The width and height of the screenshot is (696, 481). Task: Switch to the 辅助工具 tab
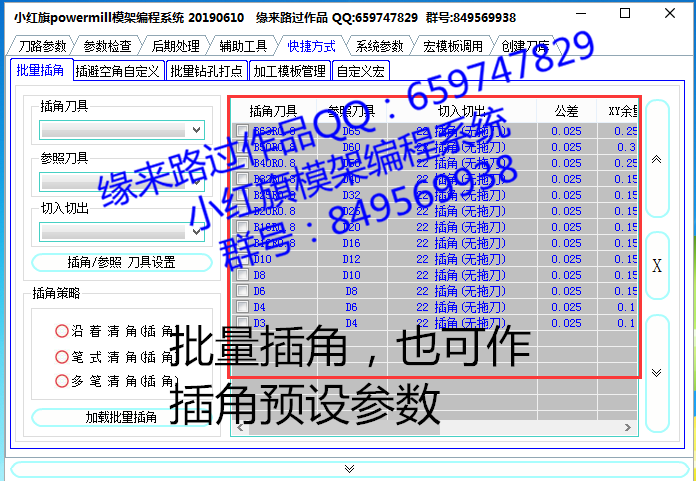click(243, 46)
